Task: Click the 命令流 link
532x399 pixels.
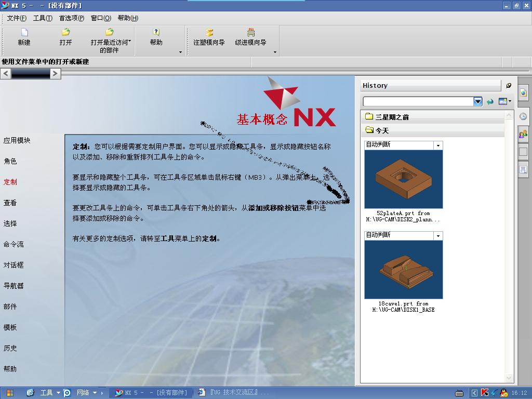Action: coord(14,244)
